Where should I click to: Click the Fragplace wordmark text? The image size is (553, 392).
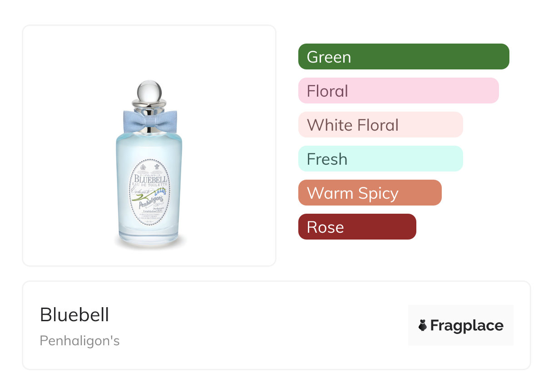(467, 325)
